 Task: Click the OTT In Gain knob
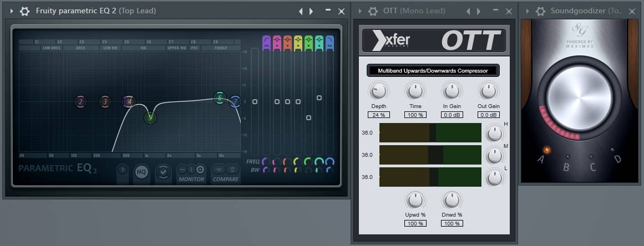[452, 91]
